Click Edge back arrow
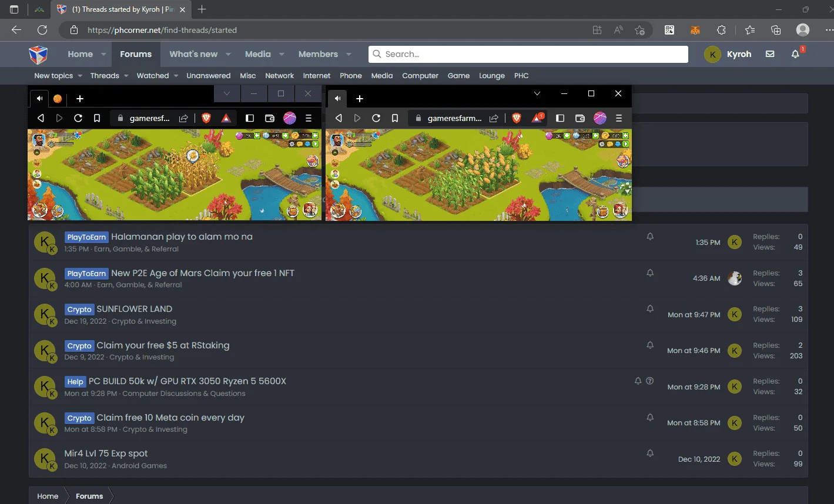This screenshot has width=834, height=504. tap(16, 30)
